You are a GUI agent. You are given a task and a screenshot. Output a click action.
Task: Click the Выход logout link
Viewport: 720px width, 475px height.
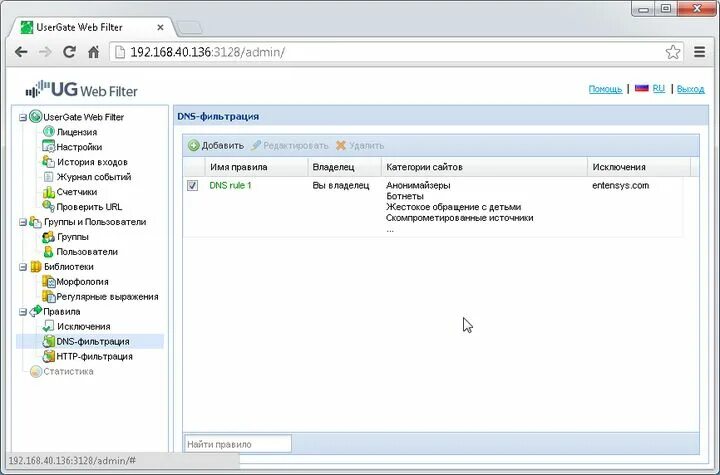tap(691, 89)
